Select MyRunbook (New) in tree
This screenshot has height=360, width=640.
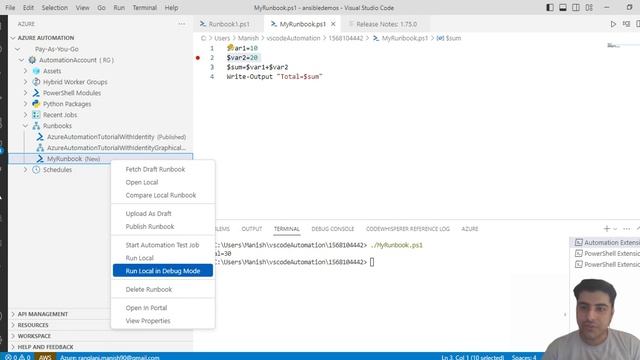100,159
